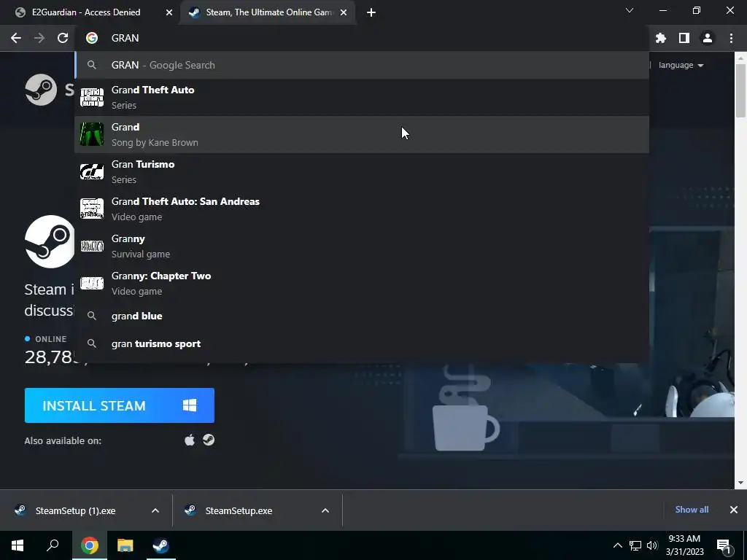Open Windows taskbar search
This screenshot has height=560, width=747.
(53, 545)
